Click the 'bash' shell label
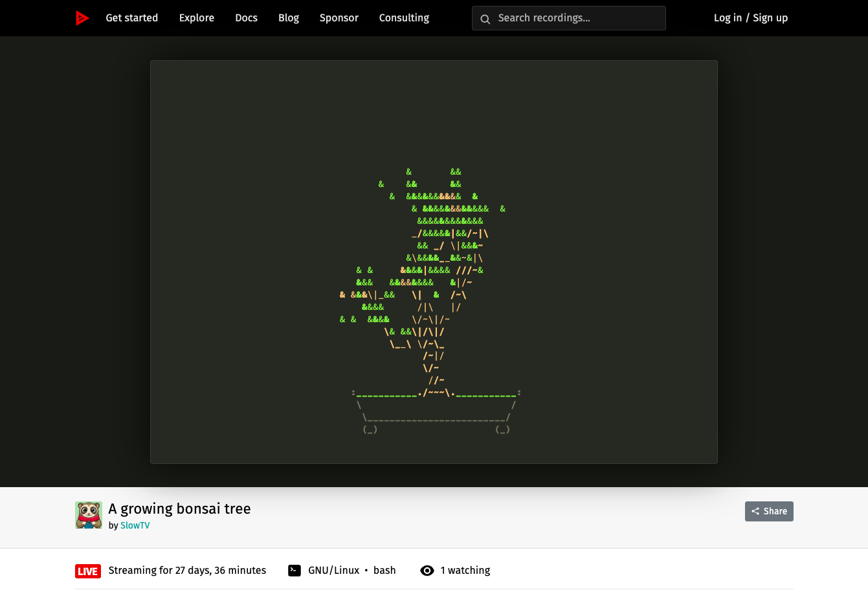 pyautogui.click(x=384, y=571)
